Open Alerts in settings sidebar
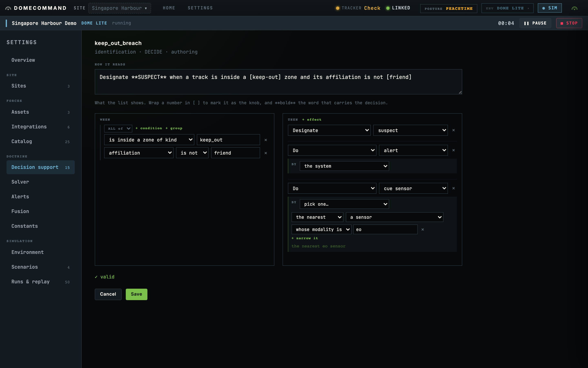 41,197
